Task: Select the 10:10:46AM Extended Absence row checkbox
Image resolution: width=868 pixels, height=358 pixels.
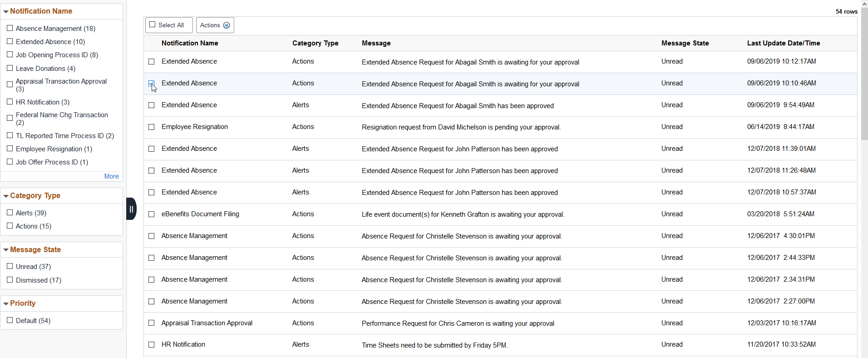Action: pyautogui.click(x=152, y=83)
